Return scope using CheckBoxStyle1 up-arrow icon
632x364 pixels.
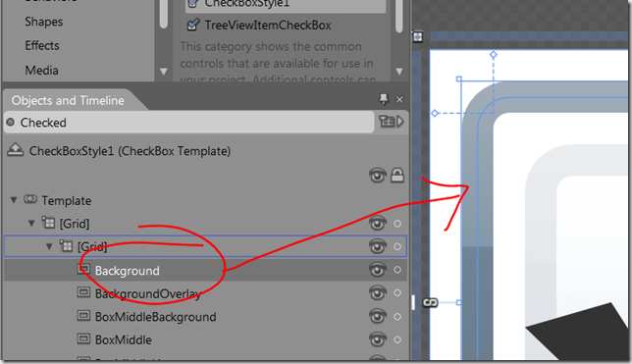[x=16, y=150]
